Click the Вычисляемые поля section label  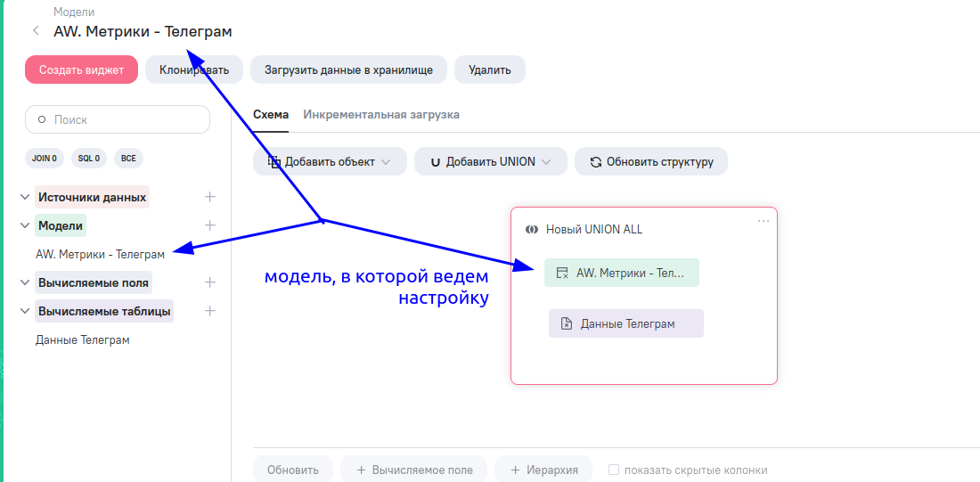(94, 282)
